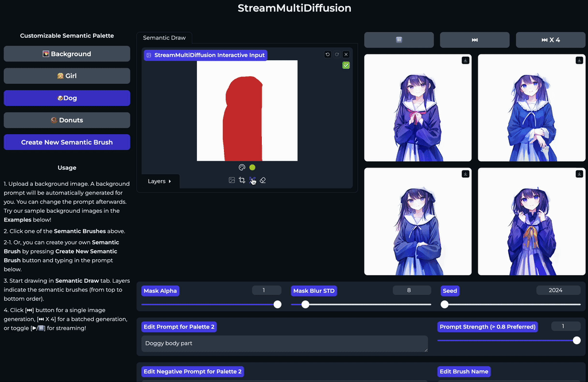Click the Mask Alpha number field
Image resolution: width=588 pixels, height=382 pixels.
(266, 290)
